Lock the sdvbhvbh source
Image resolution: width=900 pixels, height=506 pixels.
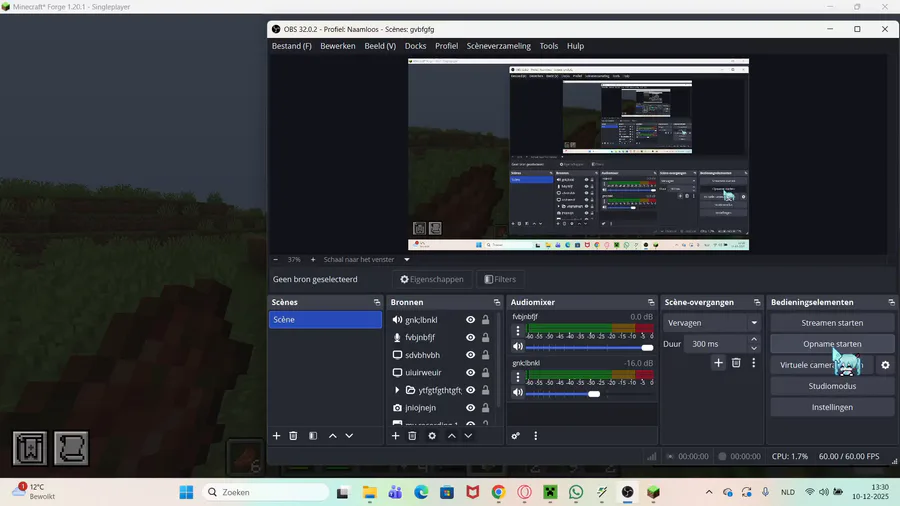(486, 355)
